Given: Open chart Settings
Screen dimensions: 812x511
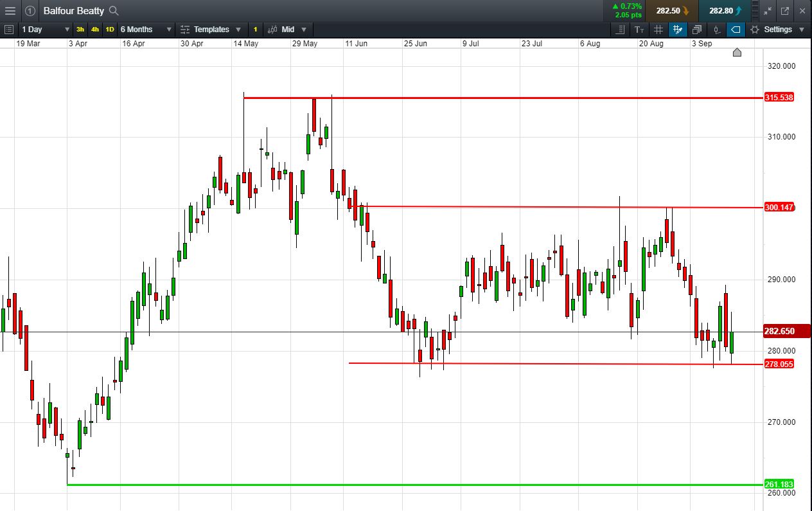Looking at the screenshot, I should 778,30.
